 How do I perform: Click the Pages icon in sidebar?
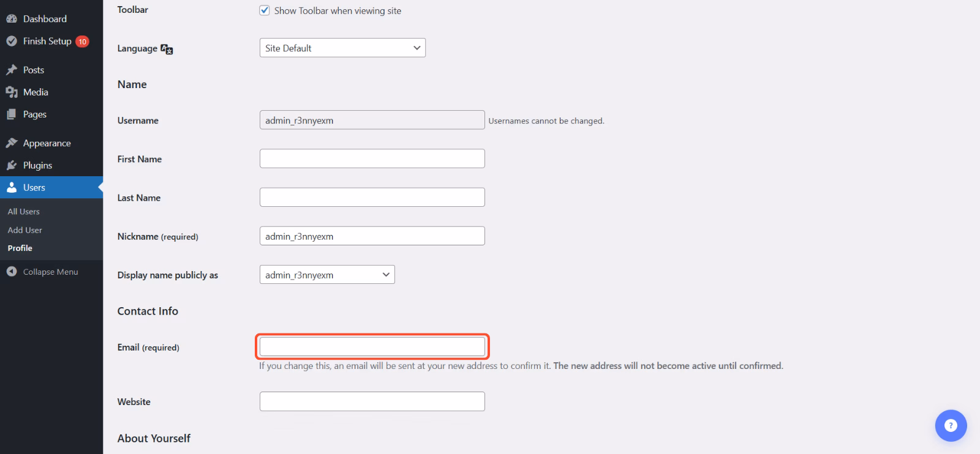point(11,114)
